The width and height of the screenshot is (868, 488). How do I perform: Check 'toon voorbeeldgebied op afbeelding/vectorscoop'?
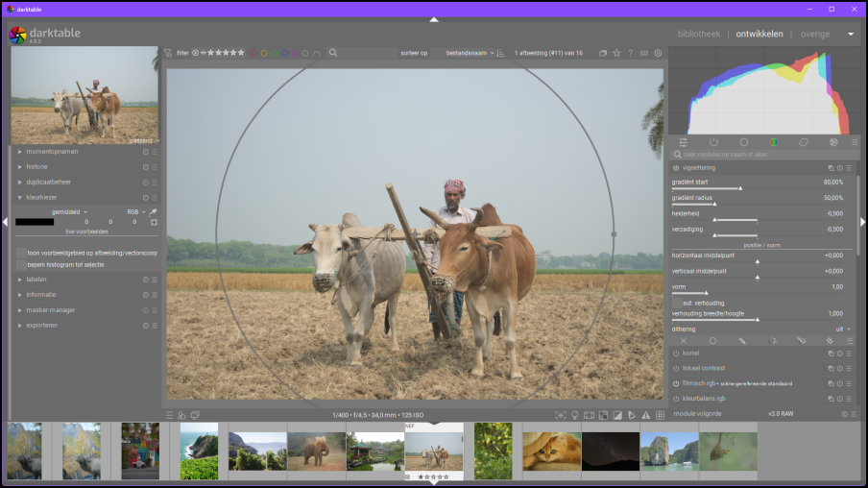(21, 253)
